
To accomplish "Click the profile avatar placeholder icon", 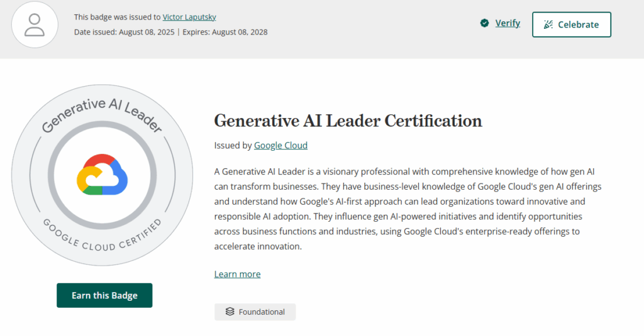I will coord(35,24).
